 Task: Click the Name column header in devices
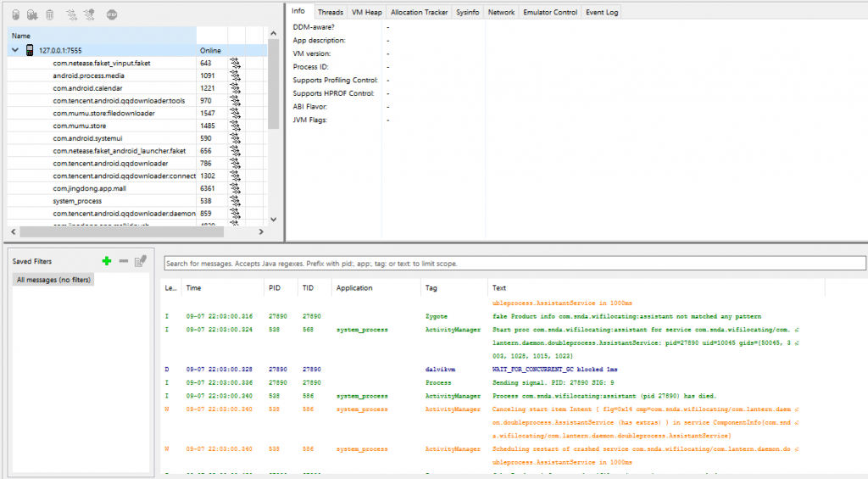pos(102,36)
